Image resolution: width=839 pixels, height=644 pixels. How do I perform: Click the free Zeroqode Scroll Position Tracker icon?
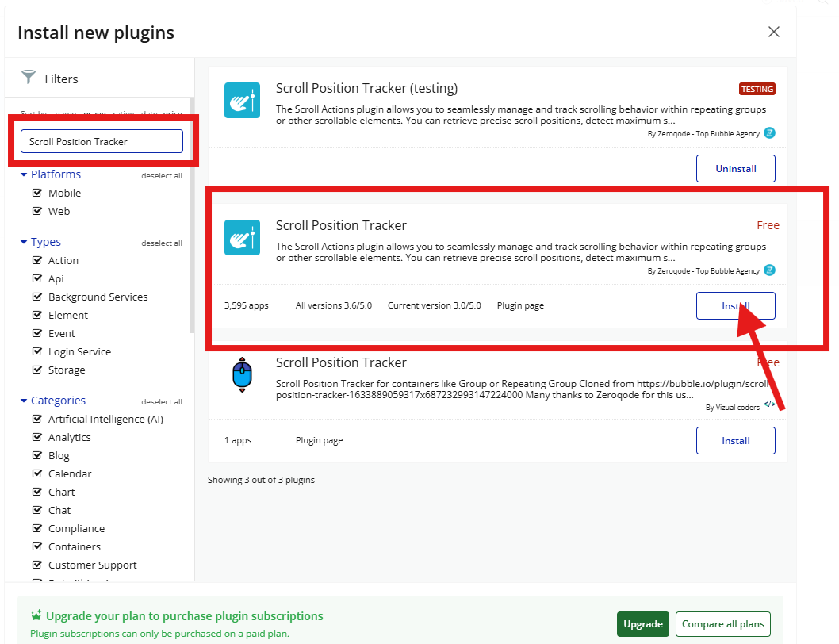pyautogui.click(x=242, y=237)
